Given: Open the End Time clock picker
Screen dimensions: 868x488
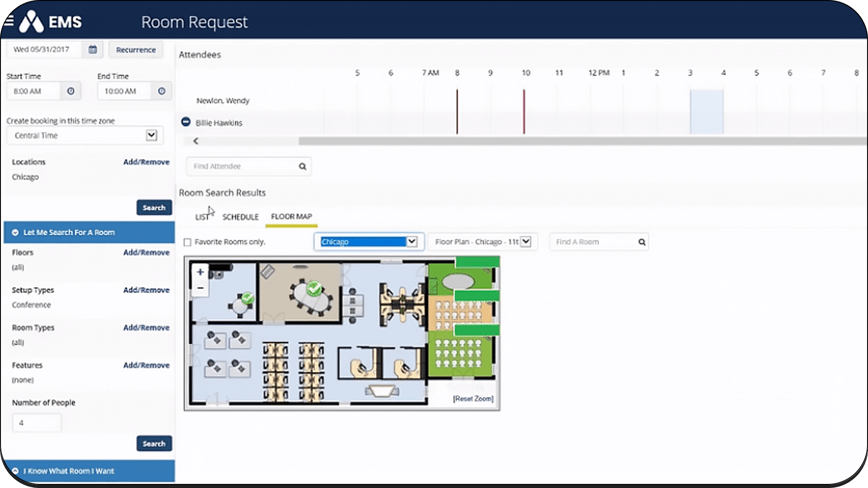Looking at the screenshot, I should coord(162,91).
